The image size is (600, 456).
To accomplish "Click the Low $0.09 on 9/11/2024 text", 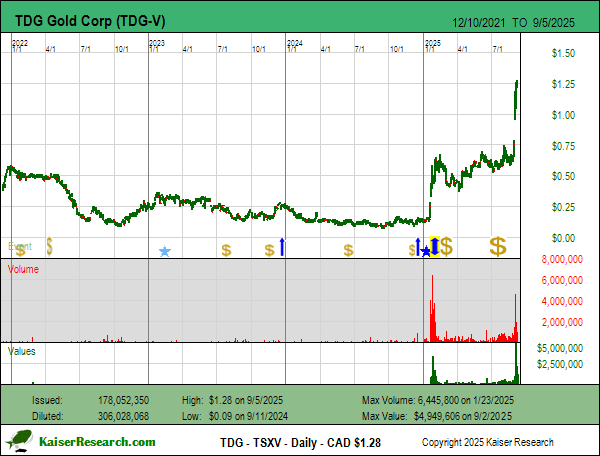I will (235, 416).
